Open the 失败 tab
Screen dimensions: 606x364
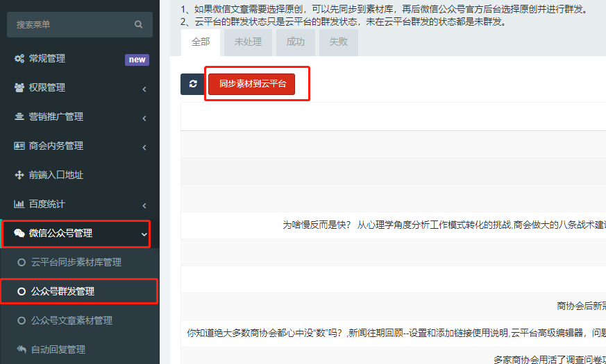click(x=339, y=42)
